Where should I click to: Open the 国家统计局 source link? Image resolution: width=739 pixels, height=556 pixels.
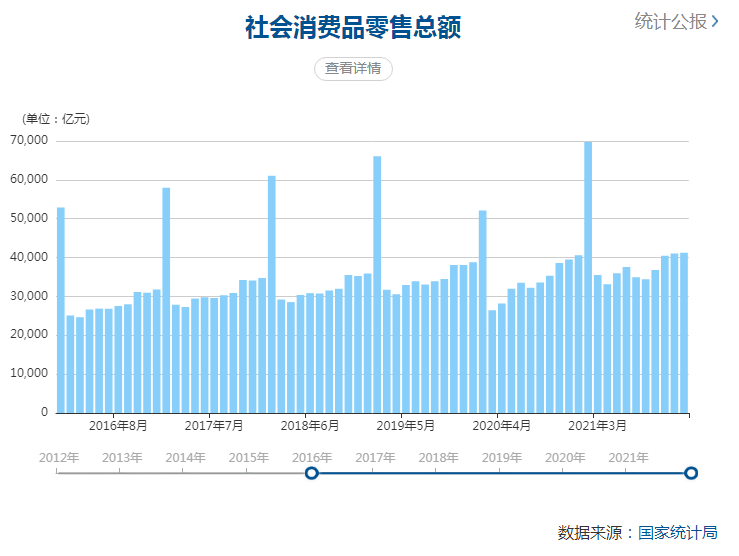pyautogui.click(x=678, y=533)
